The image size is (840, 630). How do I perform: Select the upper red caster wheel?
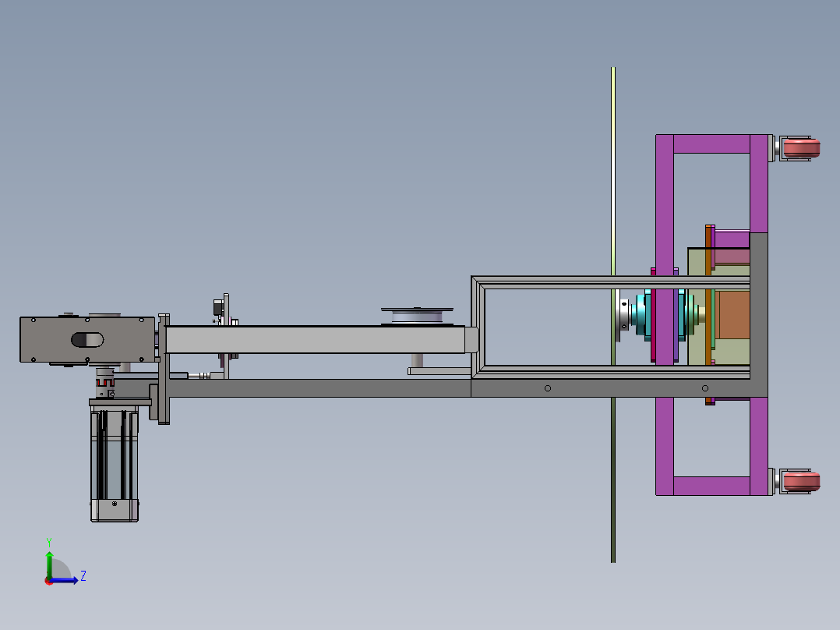[802, 148]
